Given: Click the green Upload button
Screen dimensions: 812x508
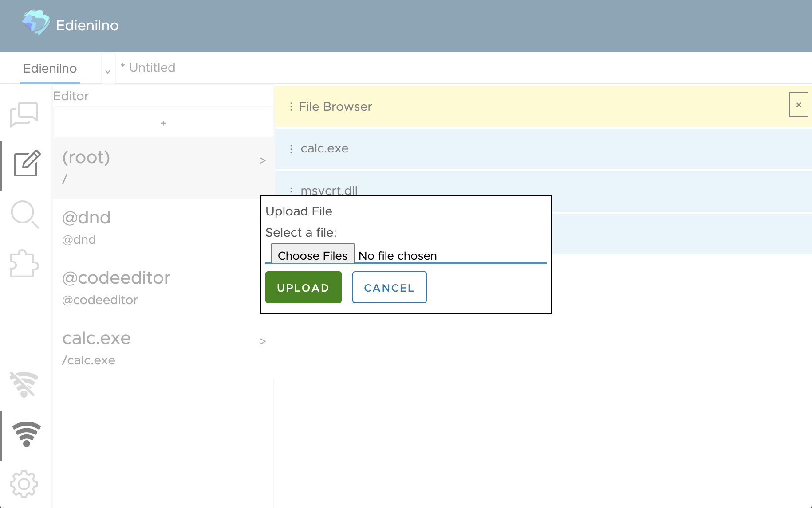Looking at the screenshot, I should [x=304, y=287].
